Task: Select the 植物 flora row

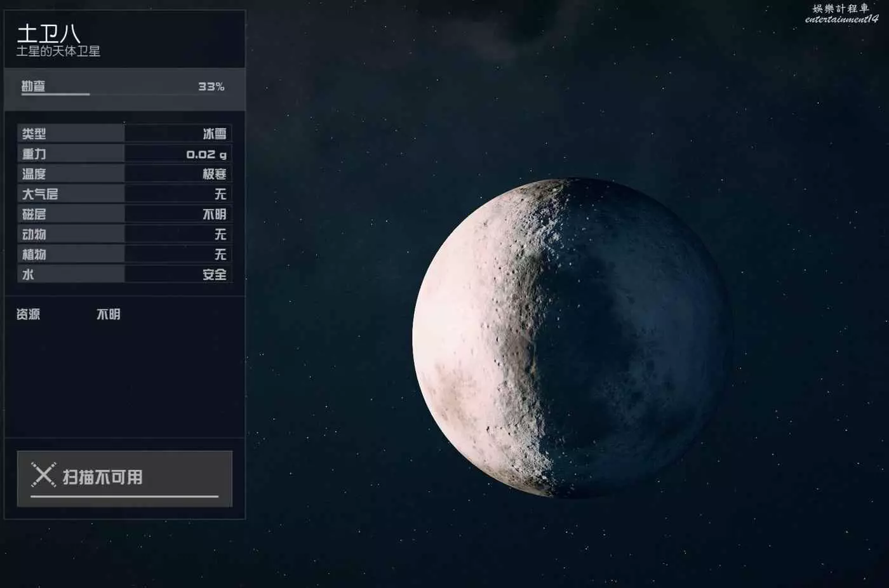Action: pos(124,255)
